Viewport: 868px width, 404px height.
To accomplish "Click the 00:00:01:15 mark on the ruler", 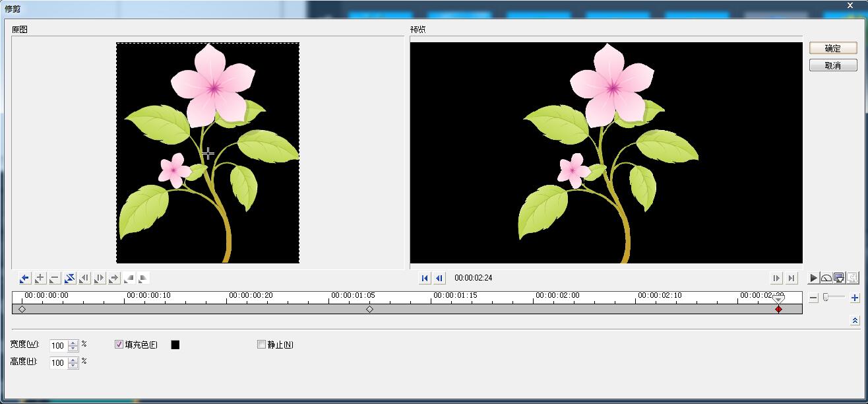I will (455, 295).
